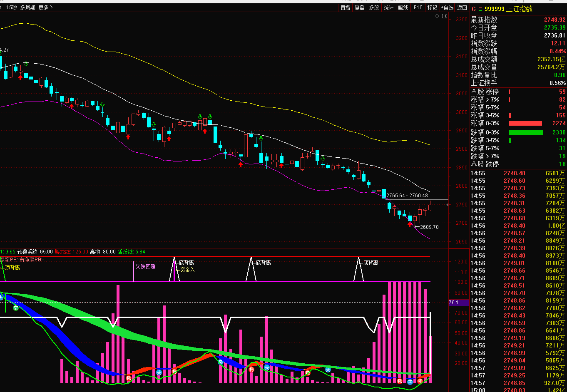
Task: Open the 统计 statistics panel
Action: coord(388,7)
